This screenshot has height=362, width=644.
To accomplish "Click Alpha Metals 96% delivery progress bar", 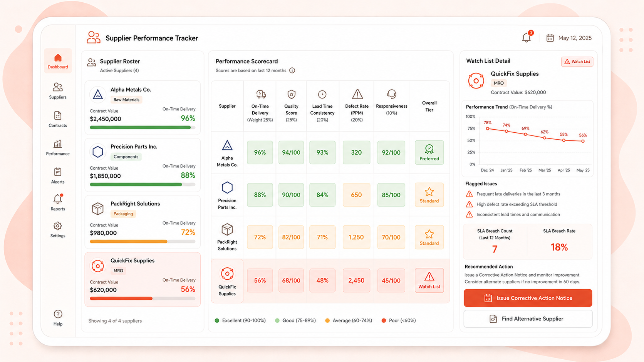I will tap(143, 127).
